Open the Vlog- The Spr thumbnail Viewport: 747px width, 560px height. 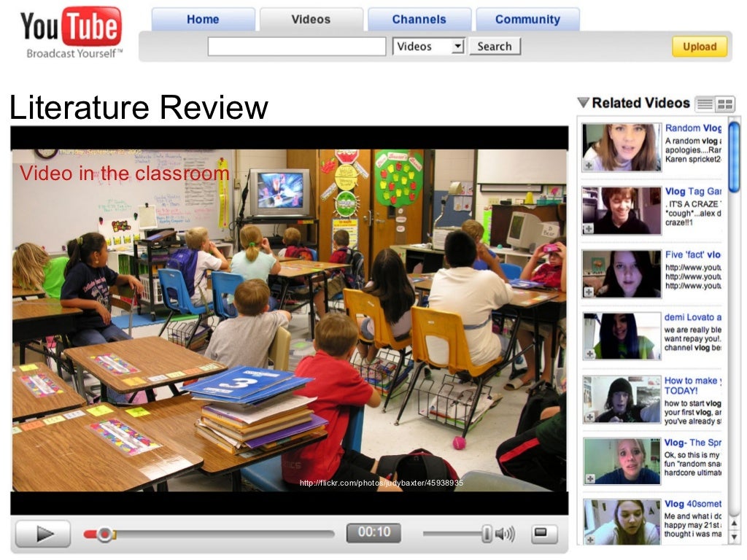point(622,462)
